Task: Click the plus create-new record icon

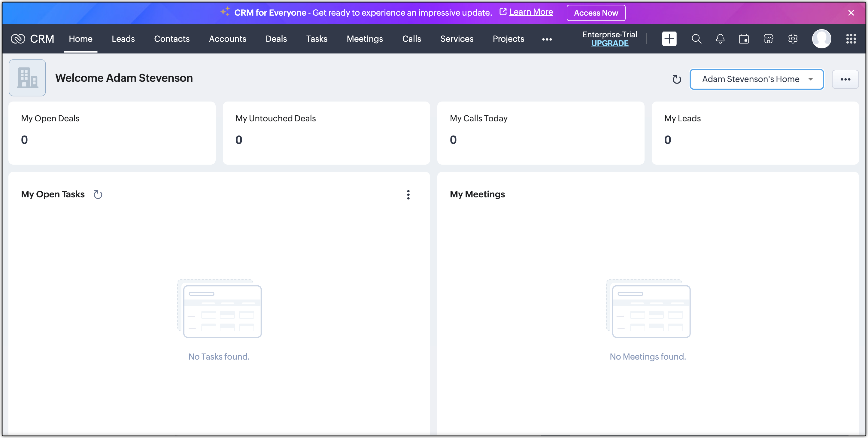Action: 669,39
